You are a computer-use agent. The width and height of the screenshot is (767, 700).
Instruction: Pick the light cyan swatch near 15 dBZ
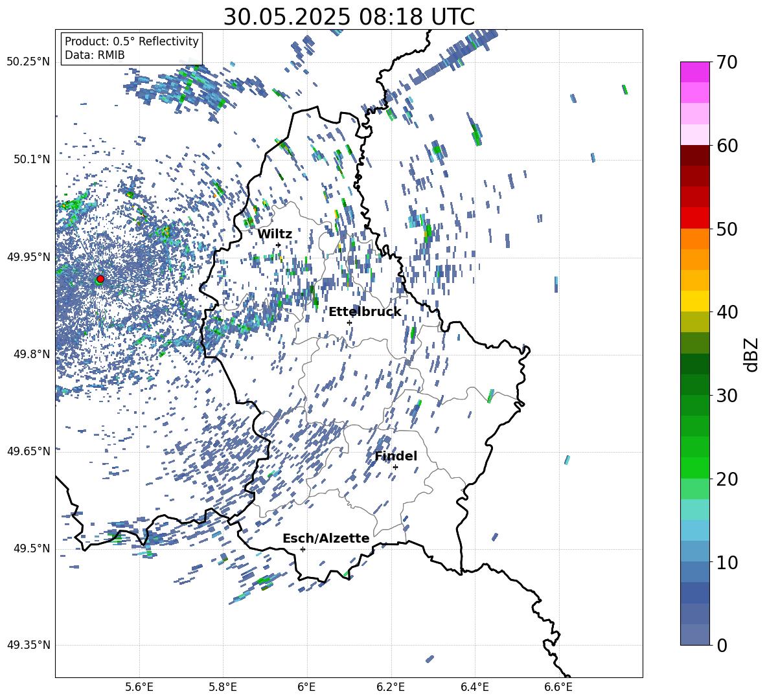(x=694, y=510)
